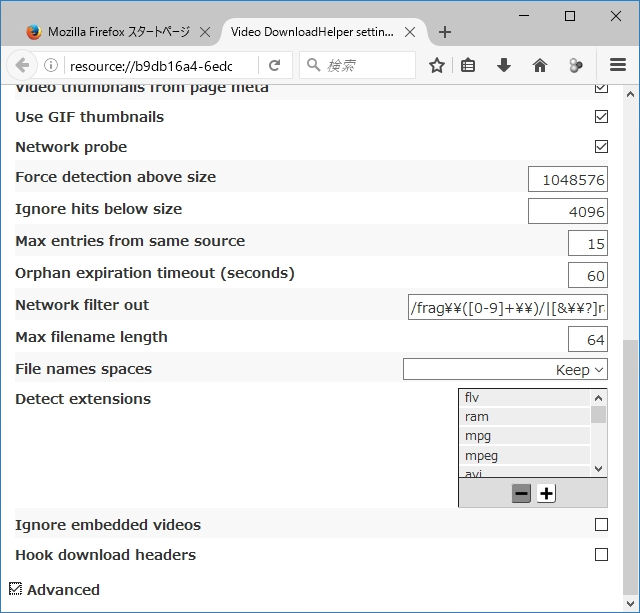Select mpg in the extensions list
The width and height of the screenshot is (640, 613).
tap(524, 436)
